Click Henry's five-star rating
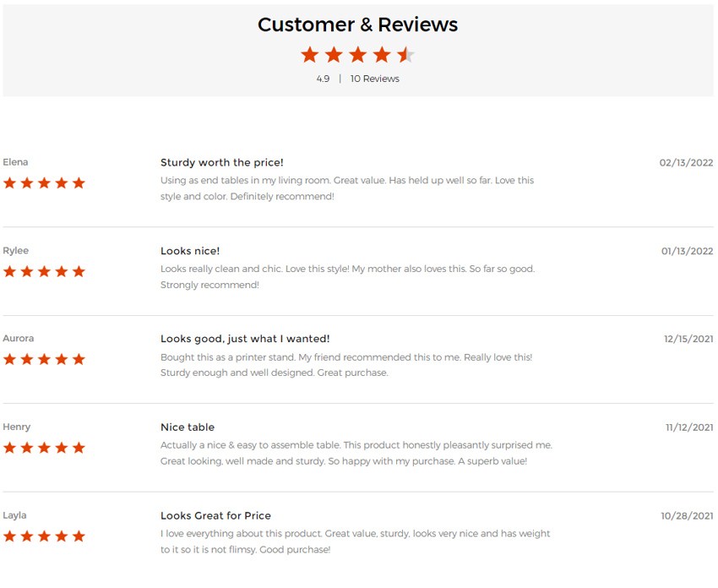718x588 pixels. (x=44, y=448)
